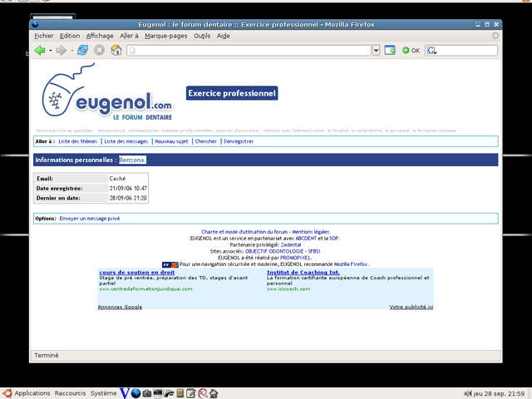The width and height of the screenshot is (532, 399).
Task: Follow the PROMOPIXEL link
Action: pos(295,258)
